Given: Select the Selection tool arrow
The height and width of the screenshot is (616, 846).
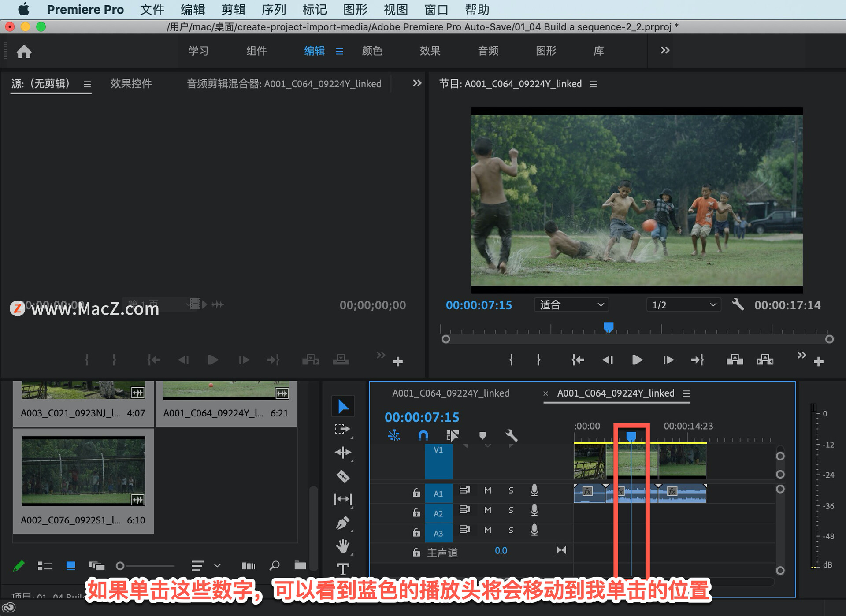Looking at the screenshot, I should coord(343,406).
